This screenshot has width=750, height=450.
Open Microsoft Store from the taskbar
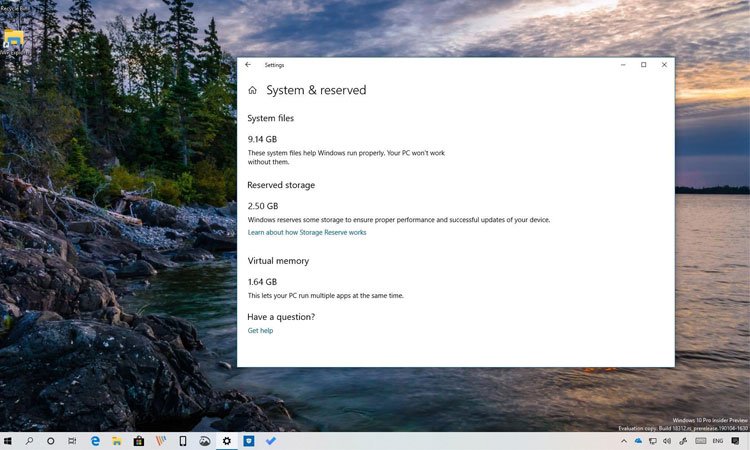(x=139, y=441)
